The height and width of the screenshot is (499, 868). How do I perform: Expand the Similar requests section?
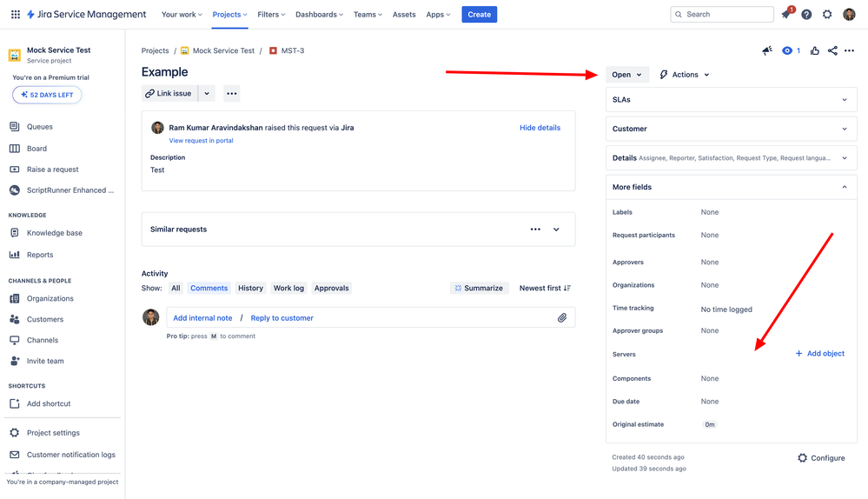point(556,230)
